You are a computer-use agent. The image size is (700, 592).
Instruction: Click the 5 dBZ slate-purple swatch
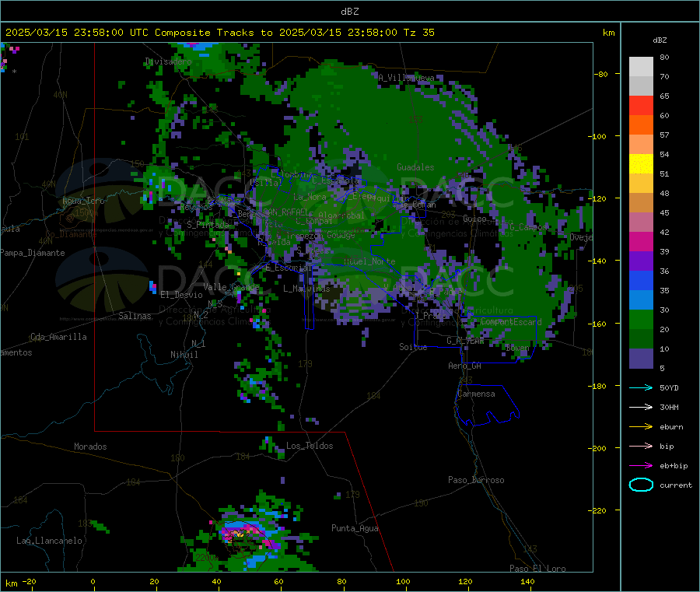[x=641, y=359]
